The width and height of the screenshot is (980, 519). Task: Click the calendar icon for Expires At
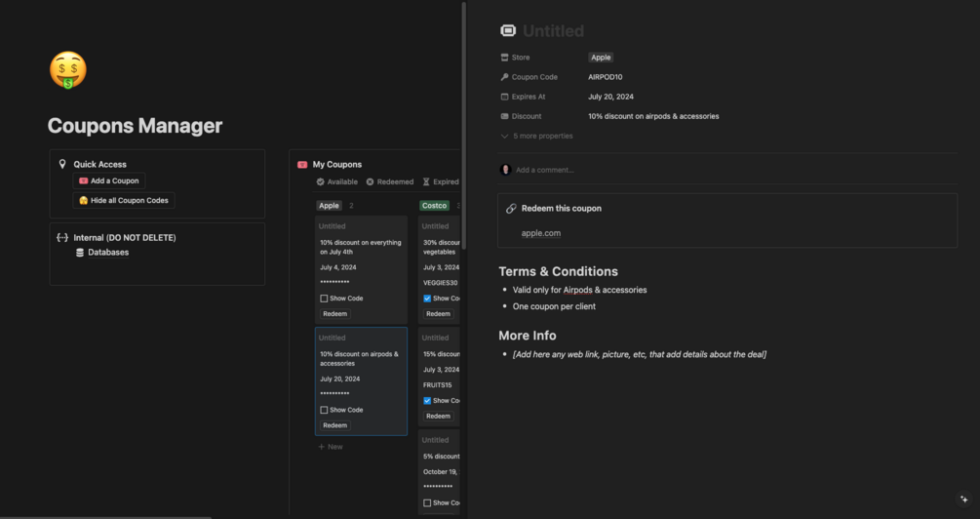(504, 97)
